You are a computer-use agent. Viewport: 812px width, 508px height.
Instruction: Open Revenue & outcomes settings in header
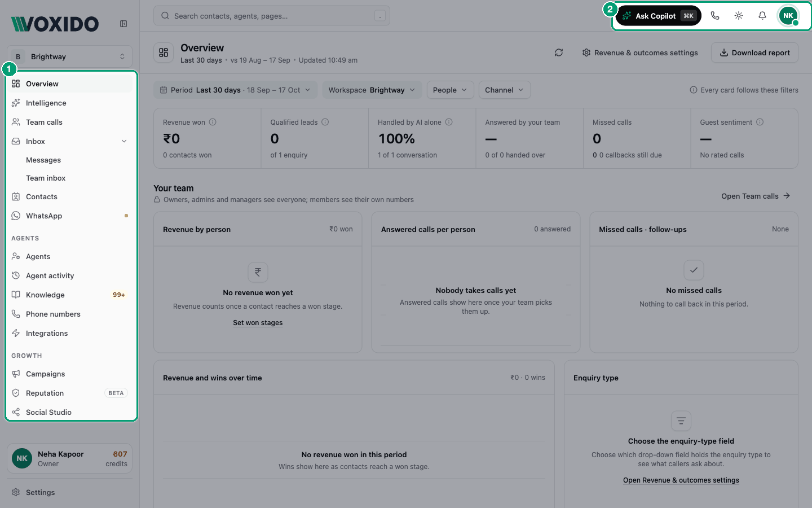click(x=640, y=52)
